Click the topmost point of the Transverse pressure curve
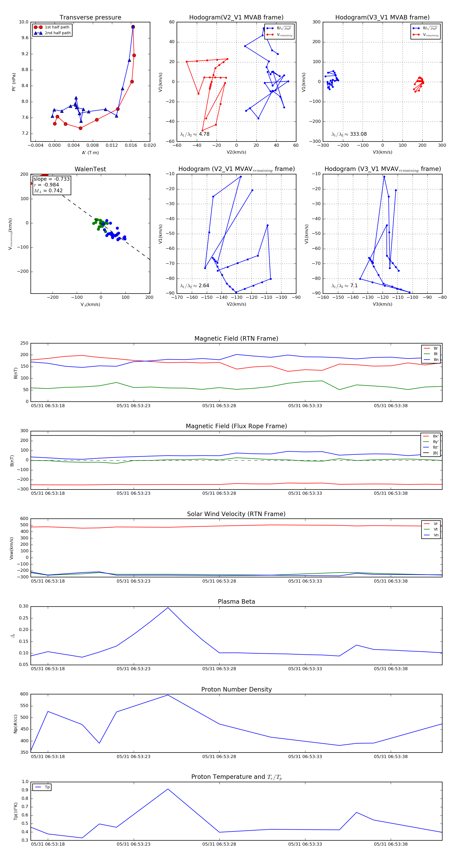 [x=133, y=27]
